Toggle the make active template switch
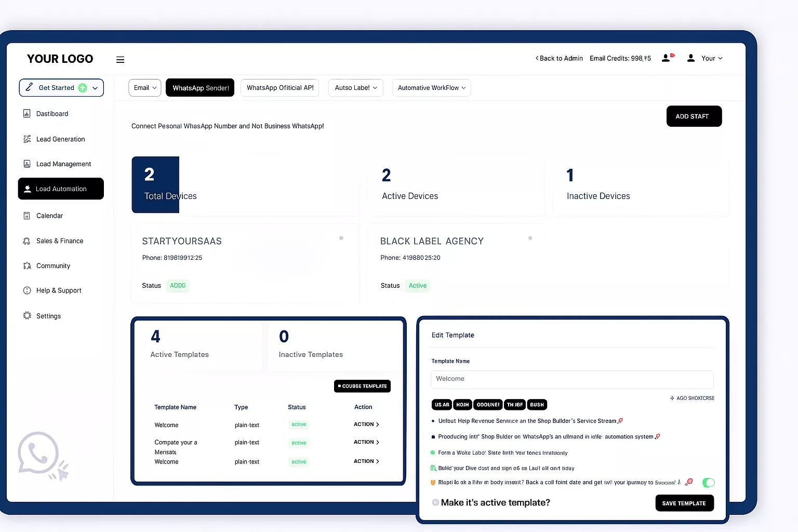Viewport: 798px width, 532px height. (x=708, y=483)
